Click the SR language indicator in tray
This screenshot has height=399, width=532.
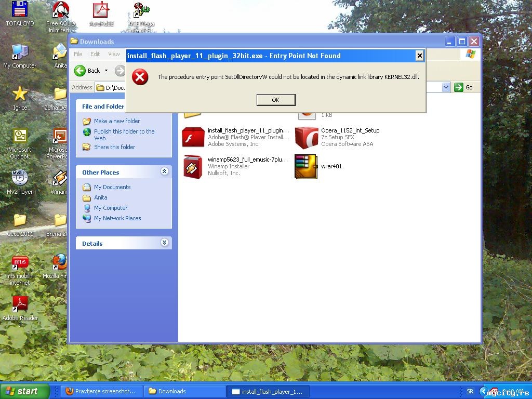[x=470, y=391]
